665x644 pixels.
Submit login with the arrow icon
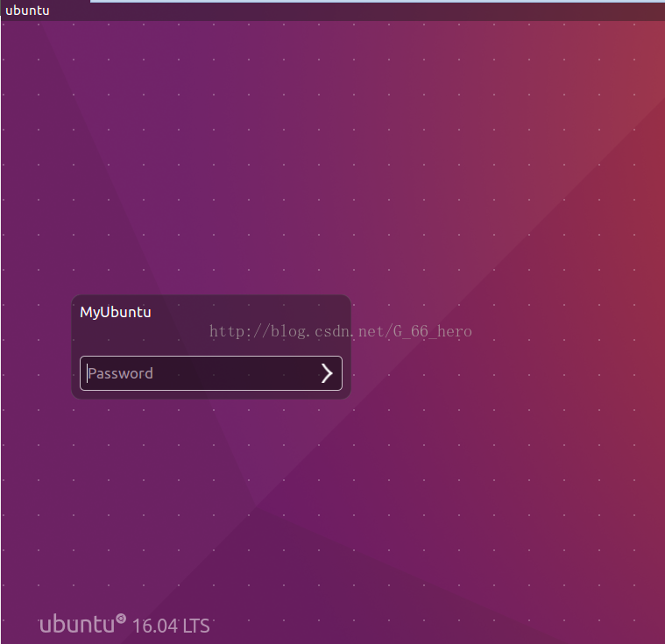pyautogui.click(x=327, y=373)
